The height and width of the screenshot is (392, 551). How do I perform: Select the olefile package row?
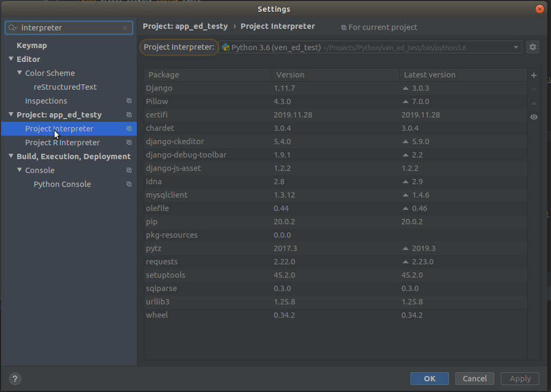tap(335, 208)
